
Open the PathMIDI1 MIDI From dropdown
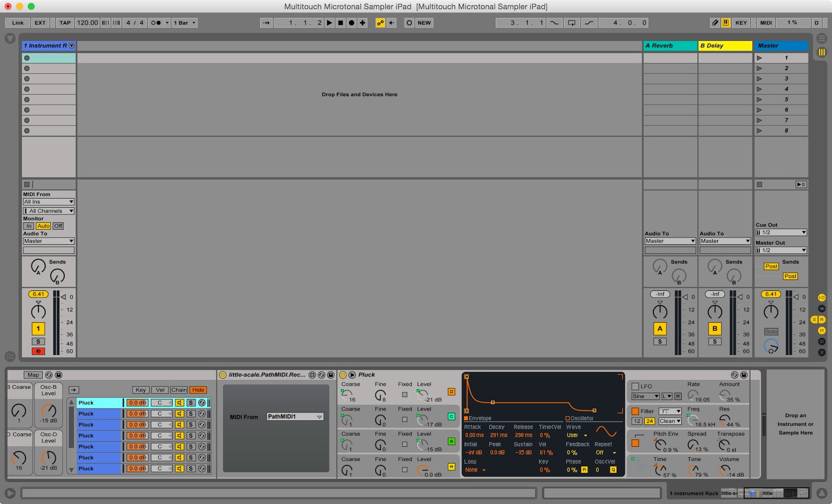295,417
